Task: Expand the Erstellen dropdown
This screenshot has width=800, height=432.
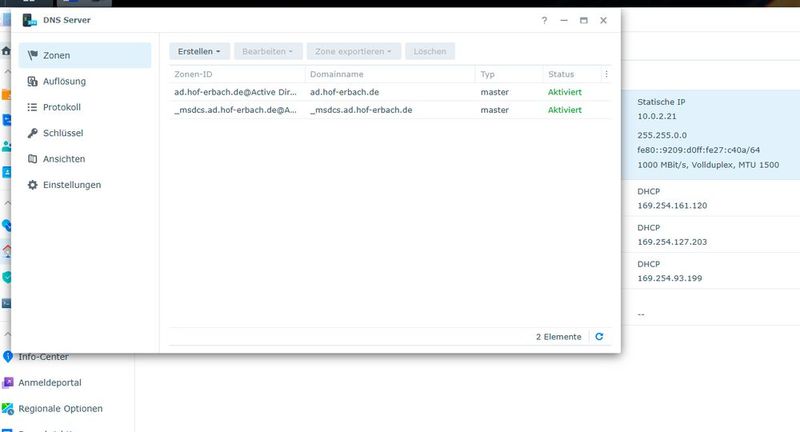Action: click(199, 52)
